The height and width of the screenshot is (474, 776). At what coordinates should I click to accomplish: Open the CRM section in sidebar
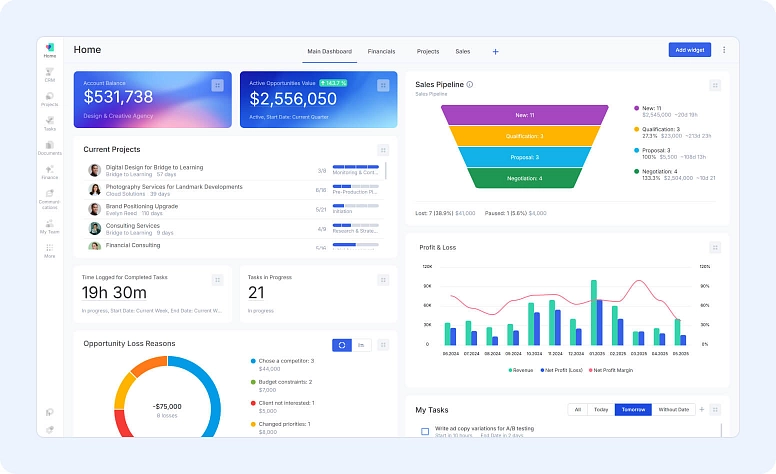point(49,73)
